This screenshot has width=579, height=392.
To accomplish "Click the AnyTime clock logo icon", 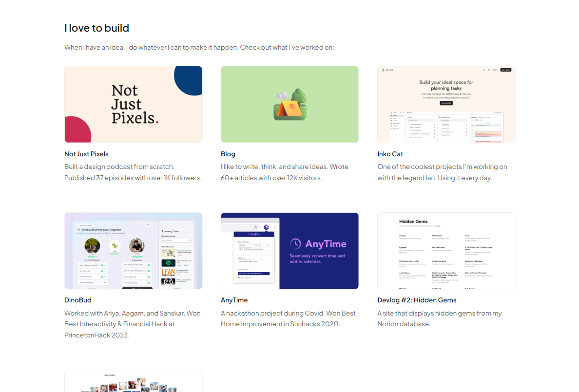I will click(x=295, y=243).
